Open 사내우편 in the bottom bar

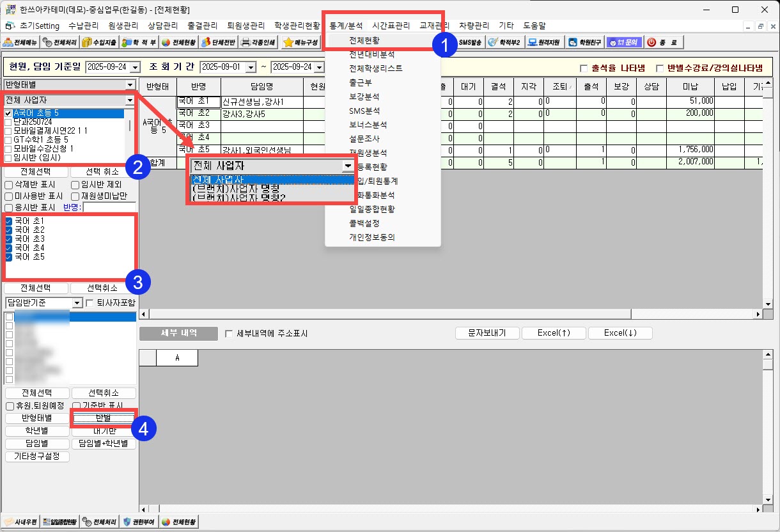click(20, 522)
